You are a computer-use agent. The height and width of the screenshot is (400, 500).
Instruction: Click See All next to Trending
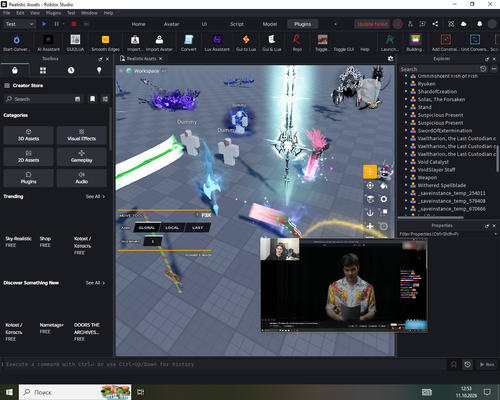95,197
